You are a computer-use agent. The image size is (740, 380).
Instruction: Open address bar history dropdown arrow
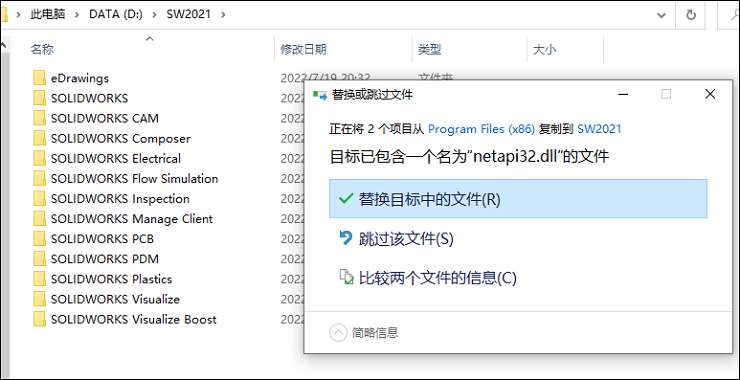(x=661, y=15)
